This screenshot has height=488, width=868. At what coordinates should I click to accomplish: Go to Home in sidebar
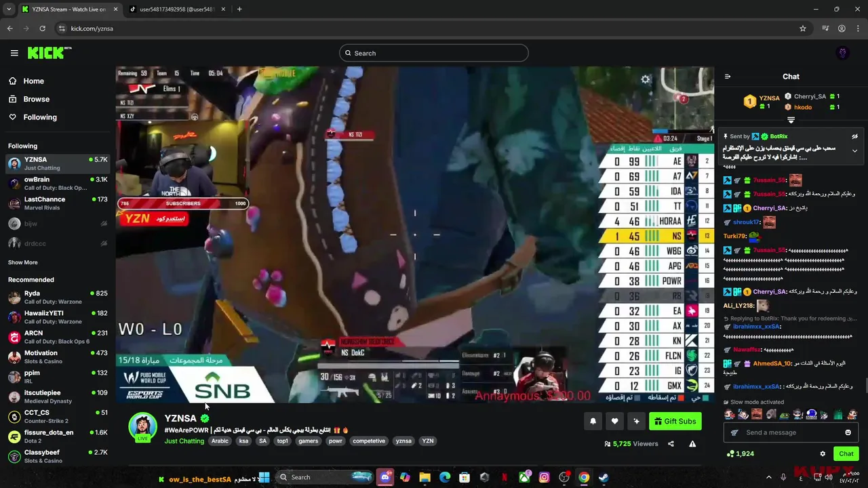click(33, 81)
